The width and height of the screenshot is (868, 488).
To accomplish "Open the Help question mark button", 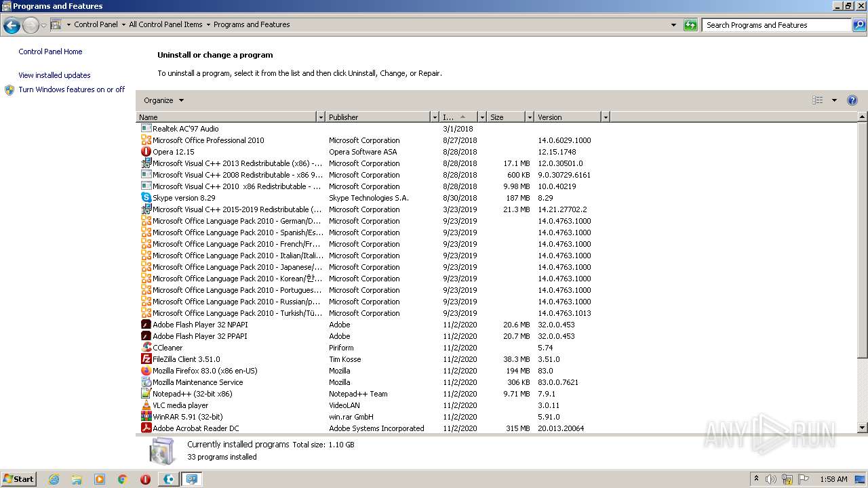I will coord(852,100).
